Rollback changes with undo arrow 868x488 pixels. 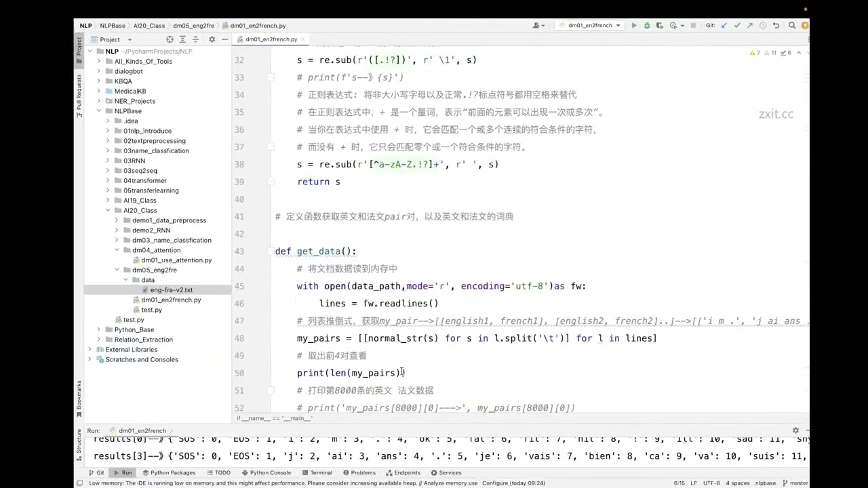pos(776,26)
